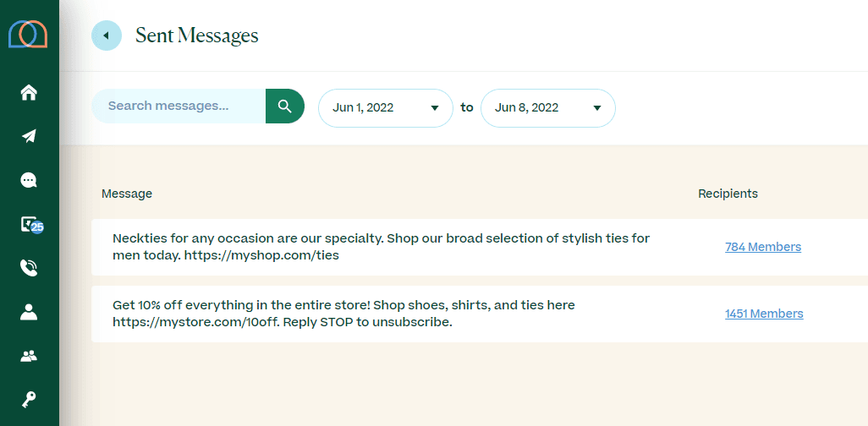Click the back arrow beside Sent Messages
868x426 pixels.
coord(107,35)
